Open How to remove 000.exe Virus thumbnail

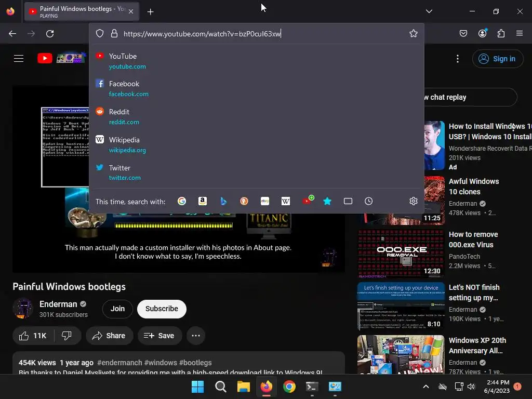click(401, 254)
